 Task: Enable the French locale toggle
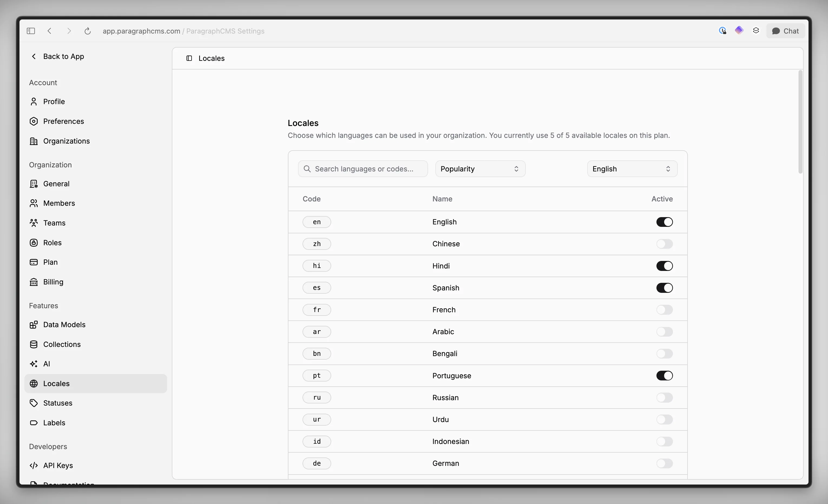coord(664,310)
